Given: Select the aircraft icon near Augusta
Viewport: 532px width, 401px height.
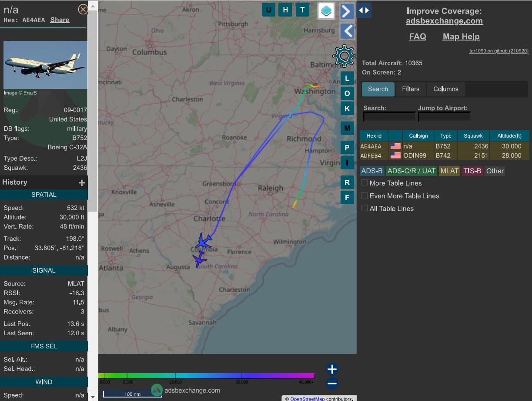Looking at the screenshot, I should point(200,260).
